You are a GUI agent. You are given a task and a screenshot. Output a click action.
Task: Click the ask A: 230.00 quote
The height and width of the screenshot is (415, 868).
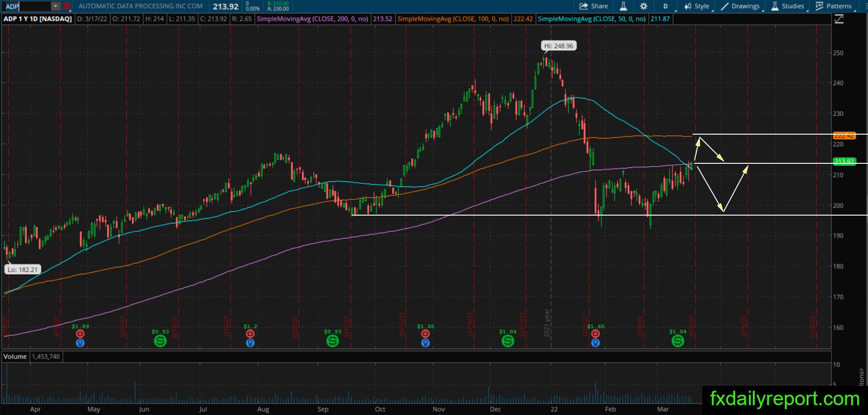pos(278,9)
